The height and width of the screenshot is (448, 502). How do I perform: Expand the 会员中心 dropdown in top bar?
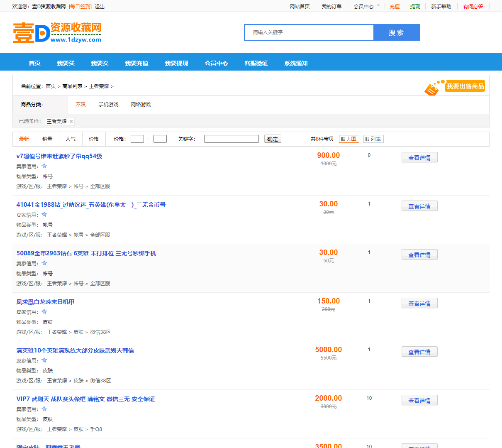pos(366,7)
